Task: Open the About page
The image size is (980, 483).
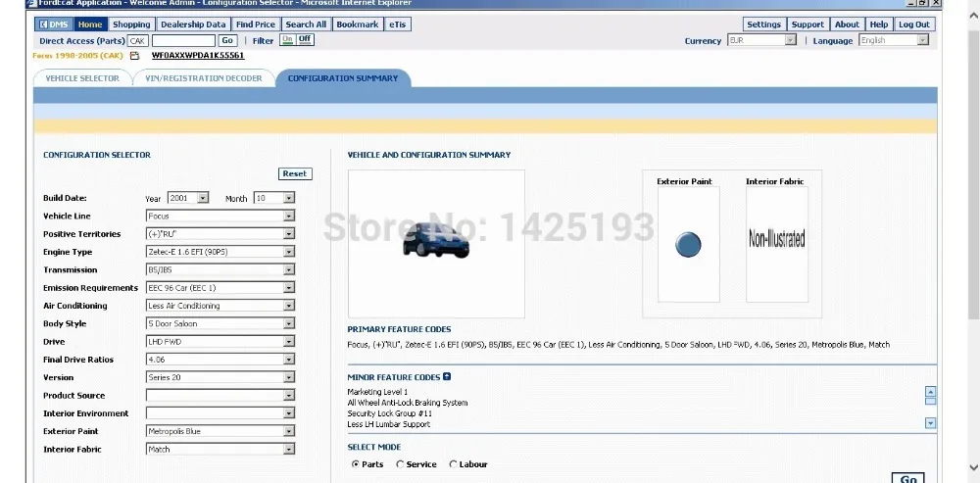Action: click(847, 24)
